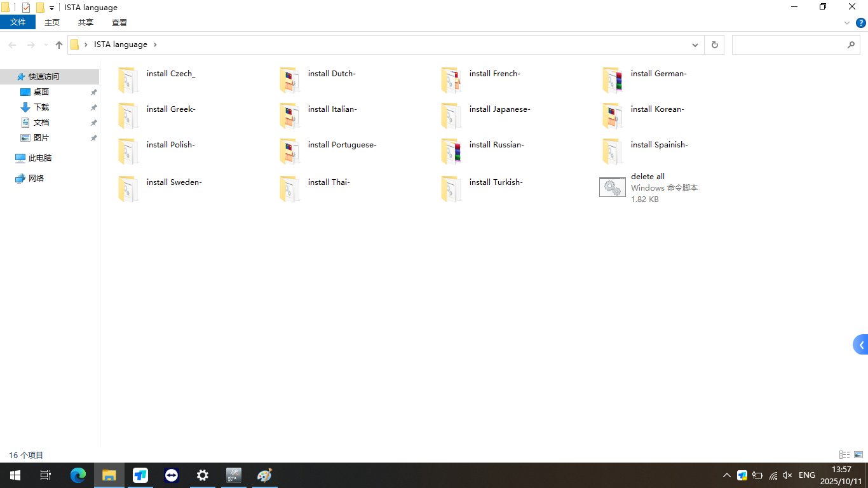Go to 下载 in quick access
868x488 pixels.
41,107
